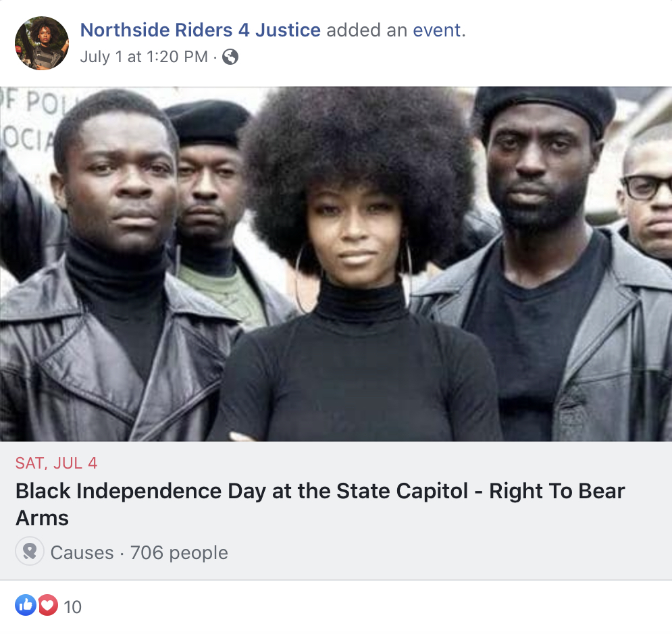Open the Northside Riders 4 Justice page link

click(x=200, y=30)
